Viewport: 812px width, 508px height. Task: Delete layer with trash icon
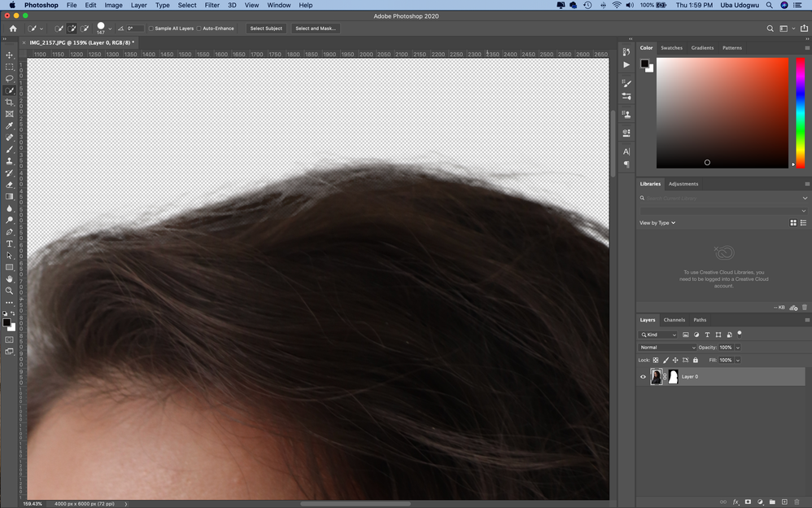(x=797, y=501)
